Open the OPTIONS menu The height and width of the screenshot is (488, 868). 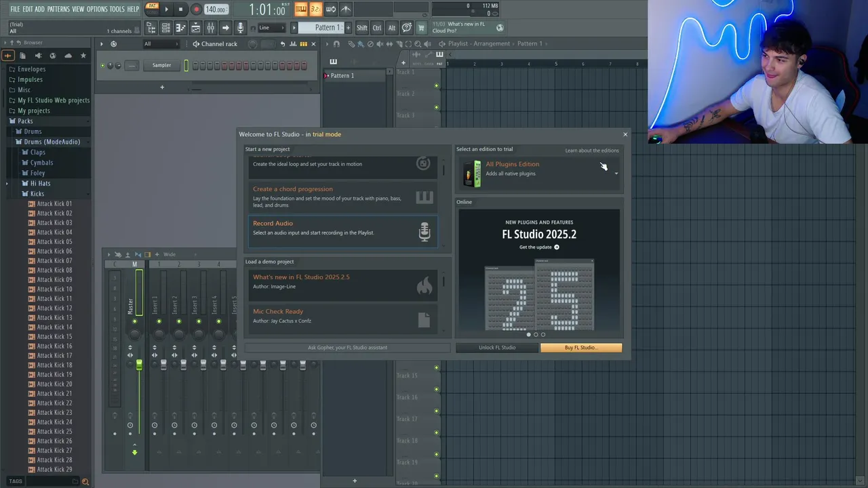[x=97, y=9]
